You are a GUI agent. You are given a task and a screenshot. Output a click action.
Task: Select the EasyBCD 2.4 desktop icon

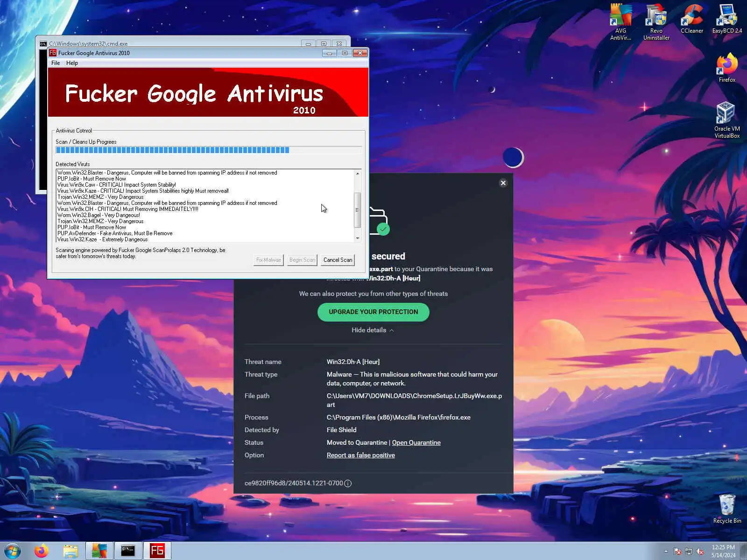(x=727, y=19)
